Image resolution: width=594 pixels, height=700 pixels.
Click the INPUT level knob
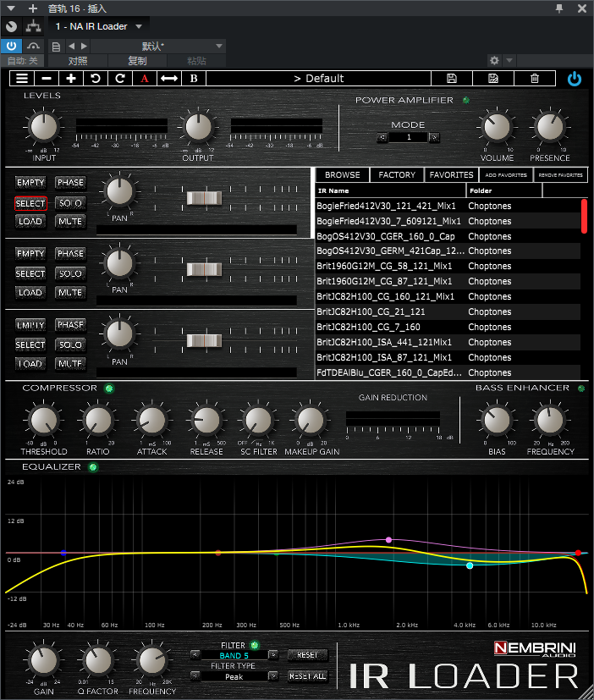pyautogui.click(x=44, y=126)
